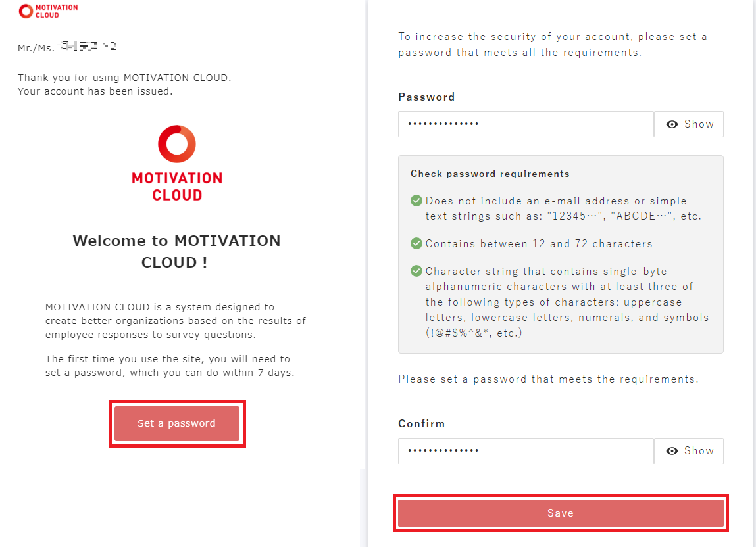Click the "Thank you for using" text
The width and height of the screenshot is (756, 547).
tap(124, 78)
